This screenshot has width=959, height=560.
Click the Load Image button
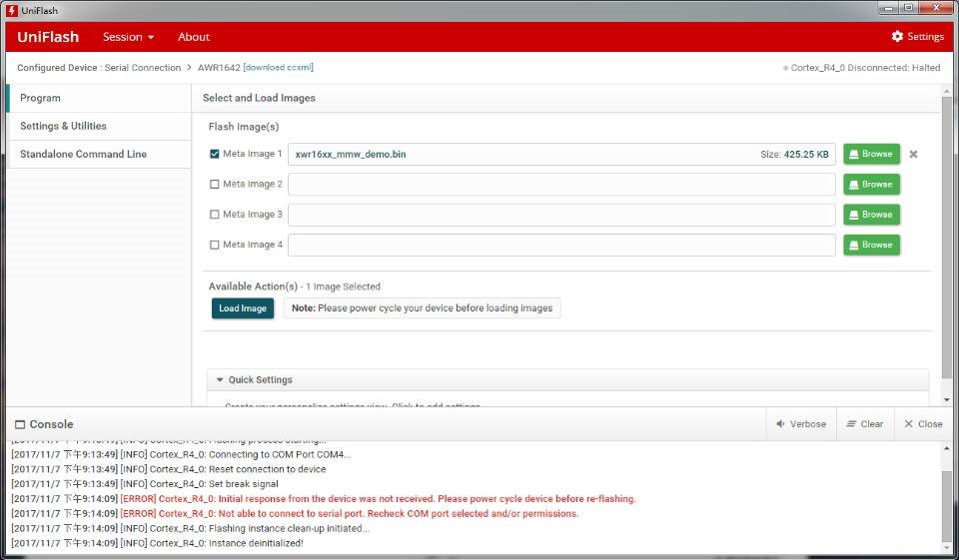coord(242,308)
